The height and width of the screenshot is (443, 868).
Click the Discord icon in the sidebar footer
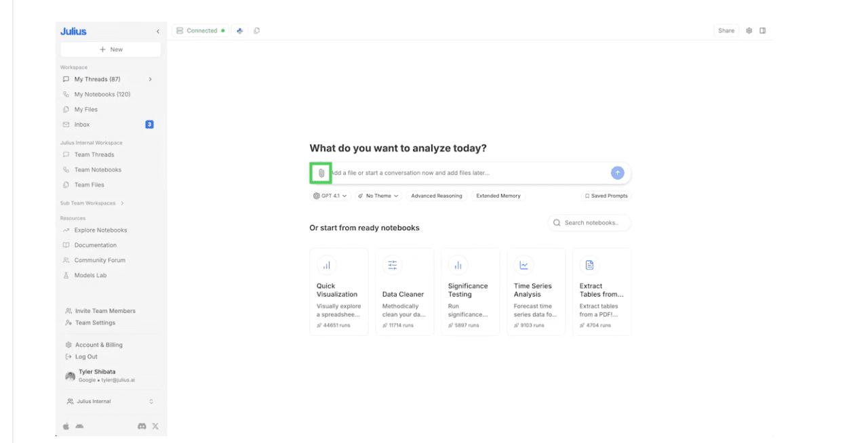point(141,426)
